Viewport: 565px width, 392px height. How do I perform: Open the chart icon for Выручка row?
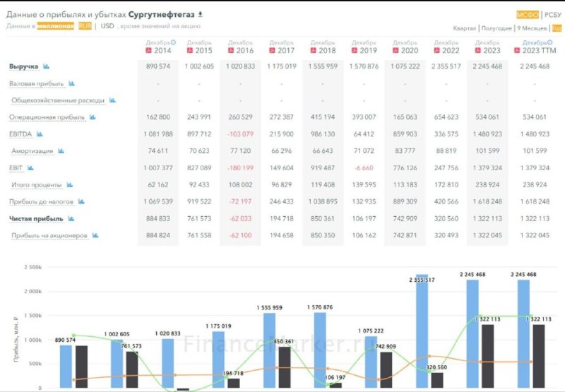(x=46, y=66)
